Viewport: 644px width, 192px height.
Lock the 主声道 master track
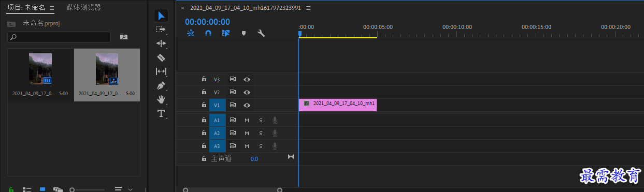pyautogui.click(x=204, y=159)
